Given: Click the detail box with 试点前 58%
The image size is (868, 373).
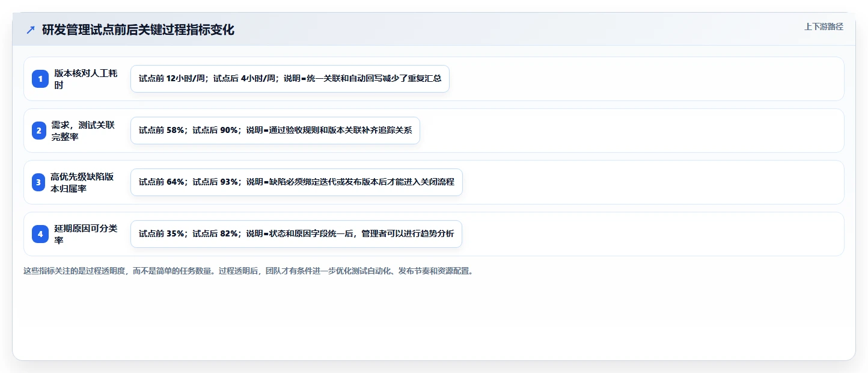Looking at the screenshot, I should 275,131.
